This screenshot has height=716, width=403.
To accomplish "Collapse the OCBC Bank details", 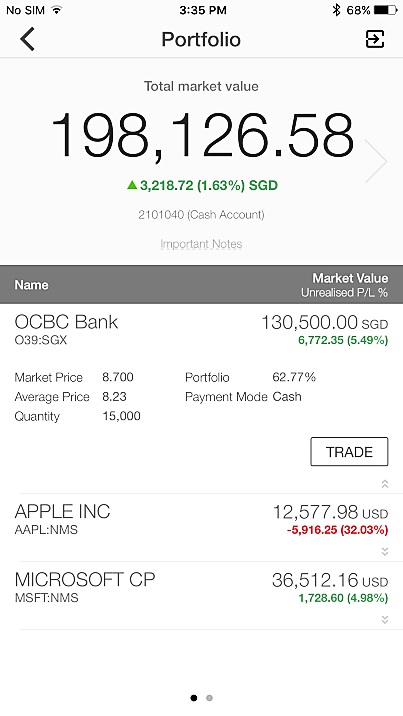I will coord(385,484).
